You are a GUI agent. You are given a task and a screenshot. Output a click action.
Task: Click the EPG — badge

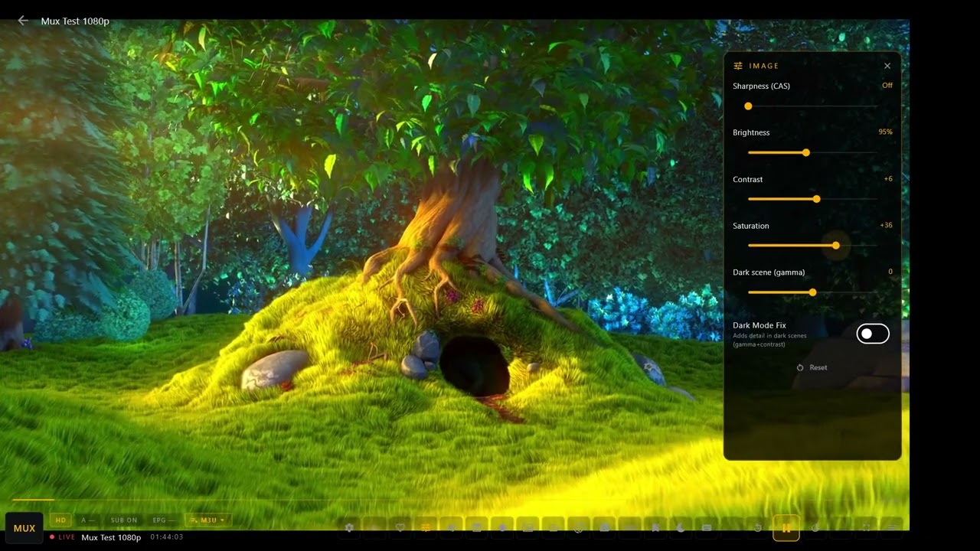point(162,520)
